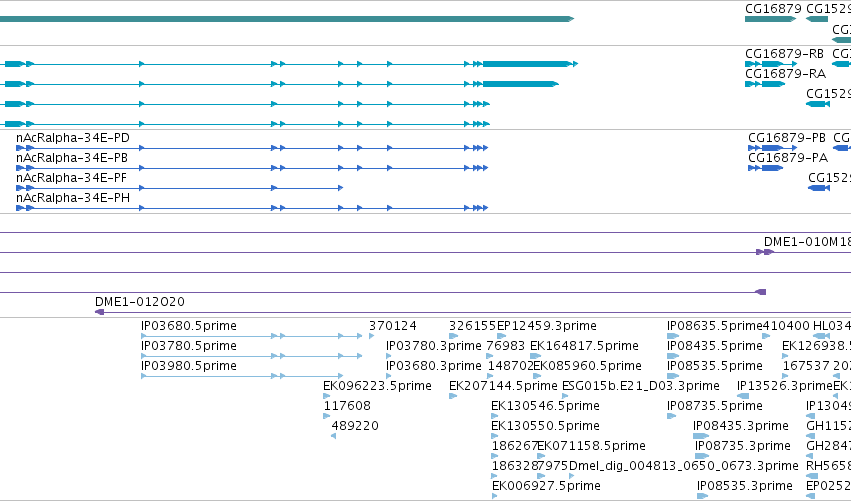
Task: Select the CG16879-RB transcript feature glyph
Action: 771,64
